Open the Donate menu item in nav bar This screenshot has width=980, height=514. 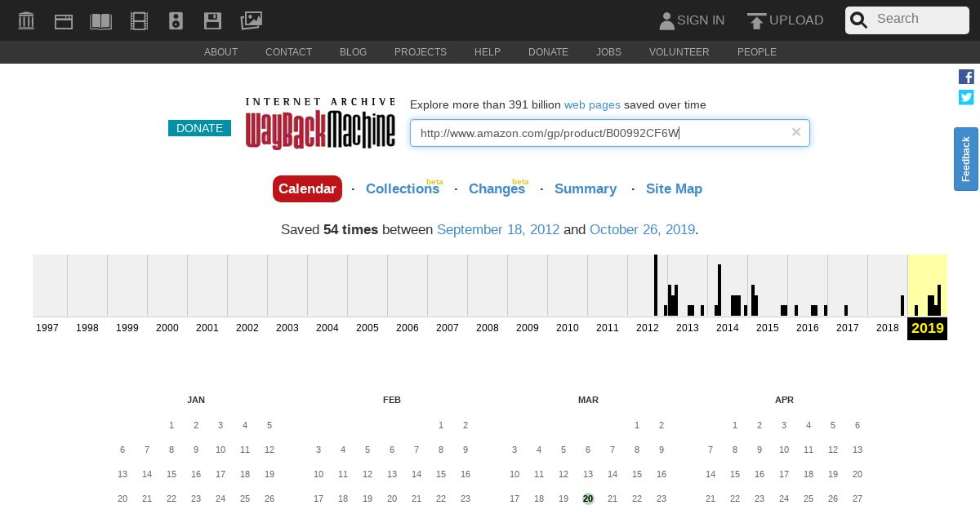(x=548, y=52)
